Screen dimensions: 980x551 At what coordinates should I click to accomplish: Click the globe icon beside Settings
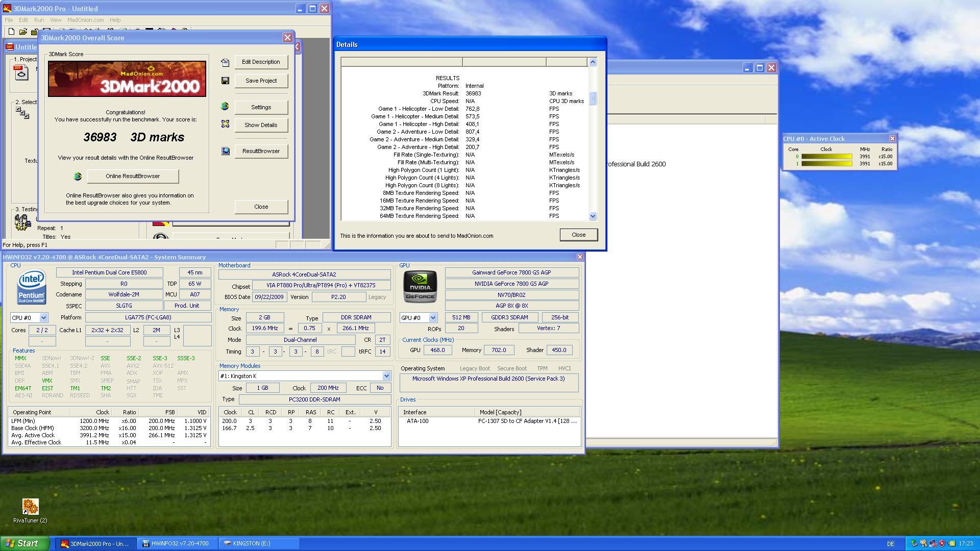tap(225, 106)
